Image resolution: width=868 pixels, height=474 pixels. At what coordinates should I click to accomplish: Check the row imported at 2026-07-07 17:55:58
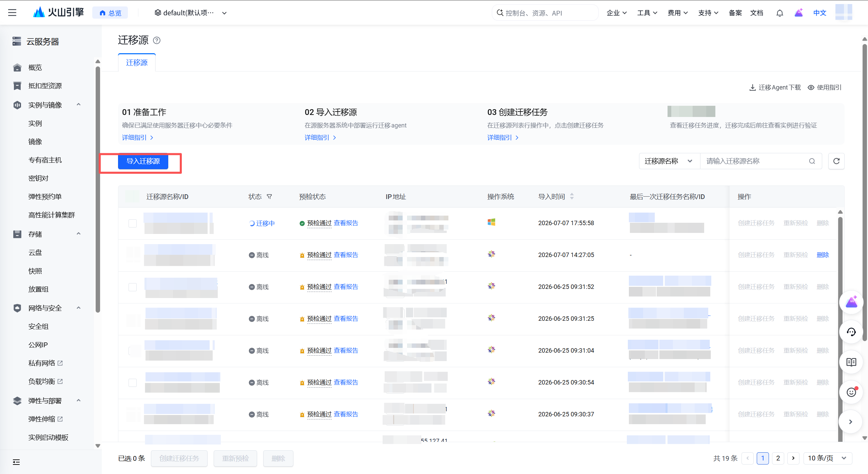(133, 223)
